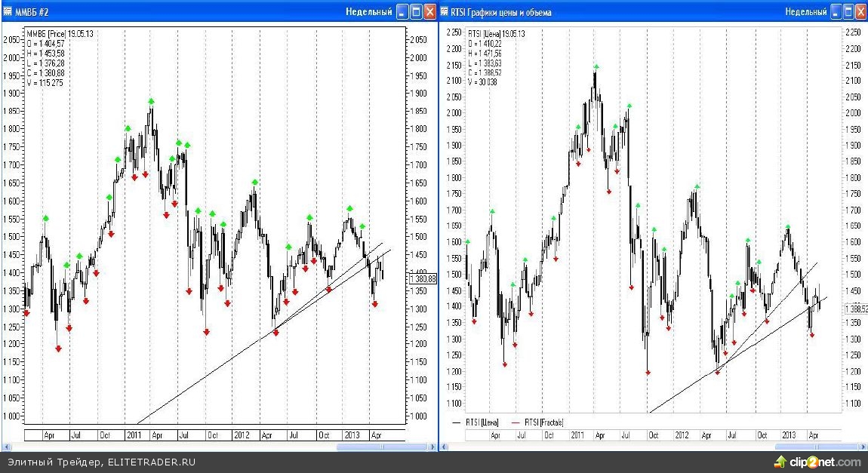
Task: Minimize the RTSI price and volume window
Action: (836, 11)
